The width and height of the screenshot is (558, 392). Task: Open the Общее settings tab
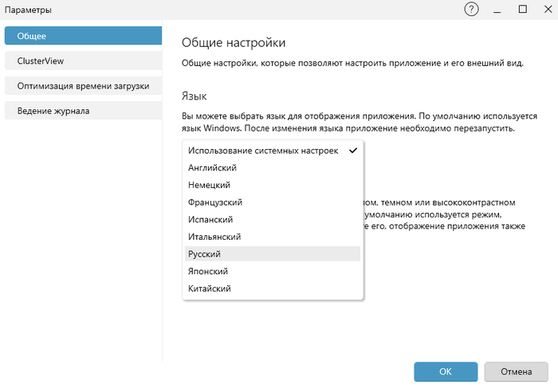pos(83,36)
